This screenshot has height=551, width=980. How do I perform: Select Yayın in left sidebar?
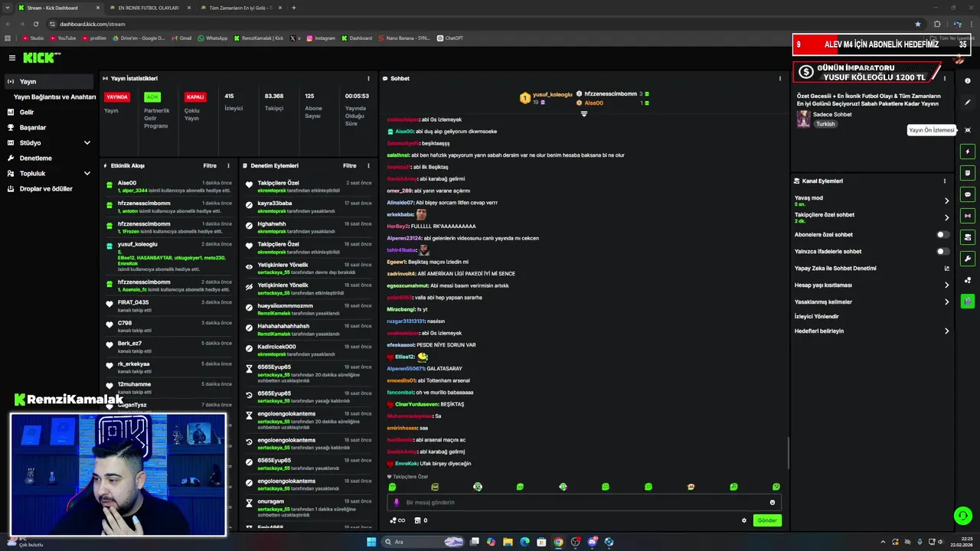coord(49,82)
